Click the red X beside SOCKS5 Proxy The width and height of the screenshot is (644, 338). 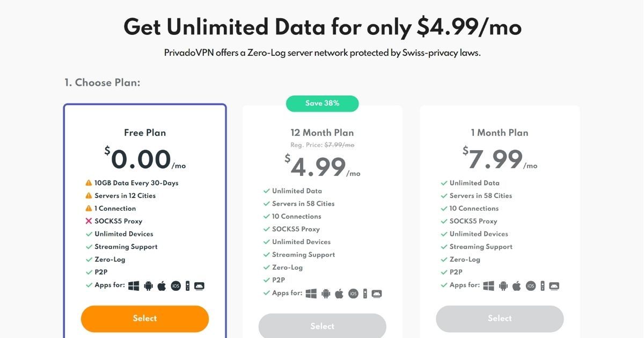click(x=89, y=221)
